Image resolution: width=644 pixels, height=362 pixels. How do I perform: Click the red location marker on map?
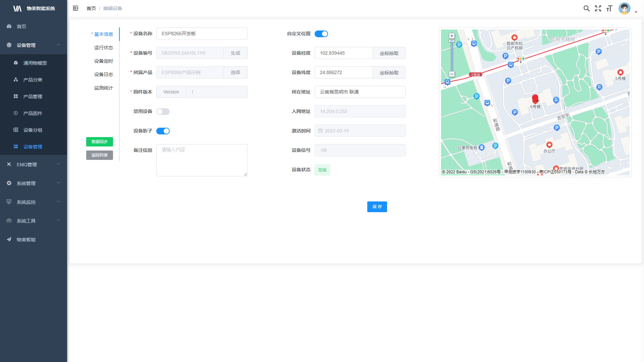(535, 98)
